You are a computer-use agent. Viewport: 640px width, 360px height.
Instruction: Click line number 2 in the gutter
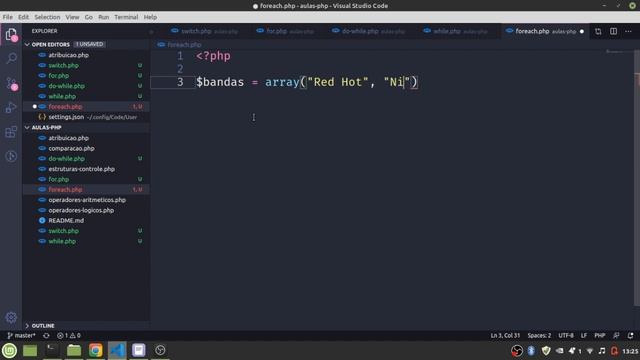[180, 69]
